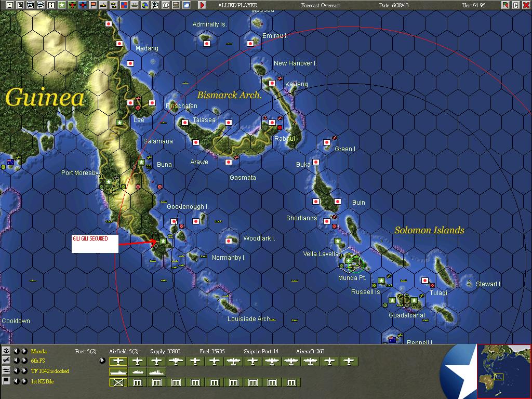Viewport: 532px width, 399px height.
Task: Select the Japanese base flag on Woodlark I.
Action: coord(229,241)
